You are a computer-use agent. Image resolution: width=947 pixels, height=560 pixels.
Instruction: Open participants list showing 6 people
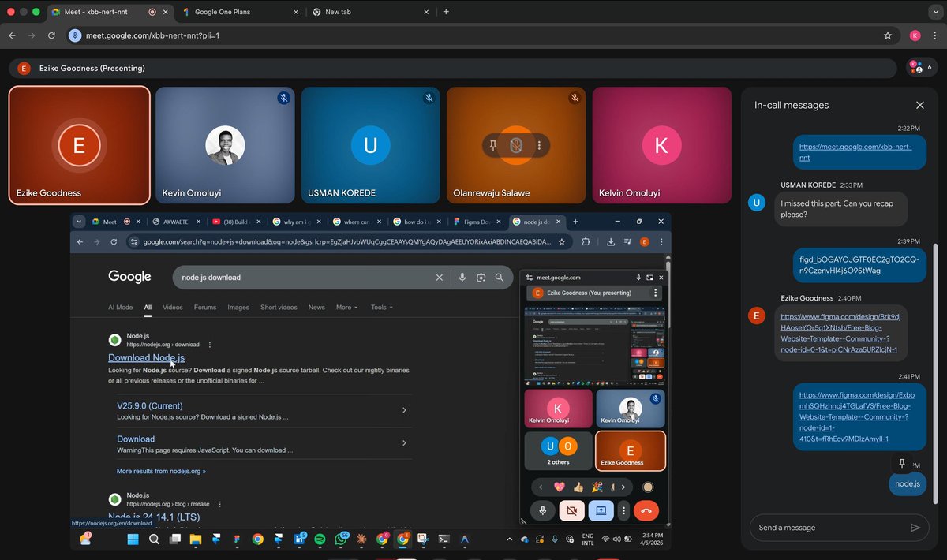[x=922, y=68]
